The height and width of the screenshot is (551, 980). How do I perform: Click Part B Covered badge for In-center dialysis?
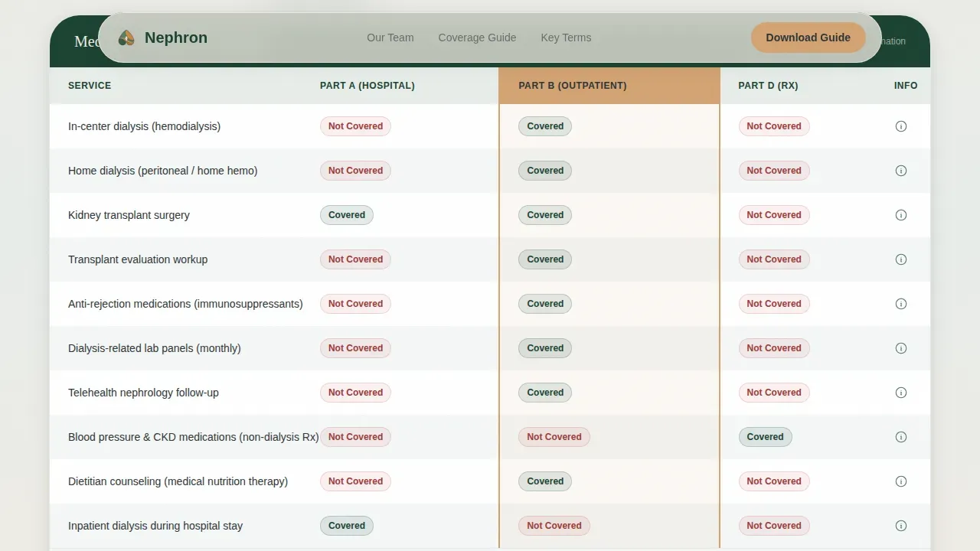click(x=545, y=126)
